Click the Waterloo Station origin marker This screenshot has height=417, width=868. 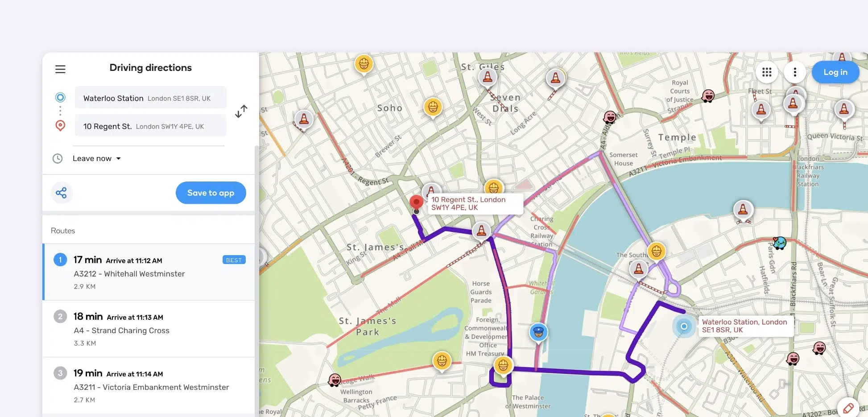[684, 326]
